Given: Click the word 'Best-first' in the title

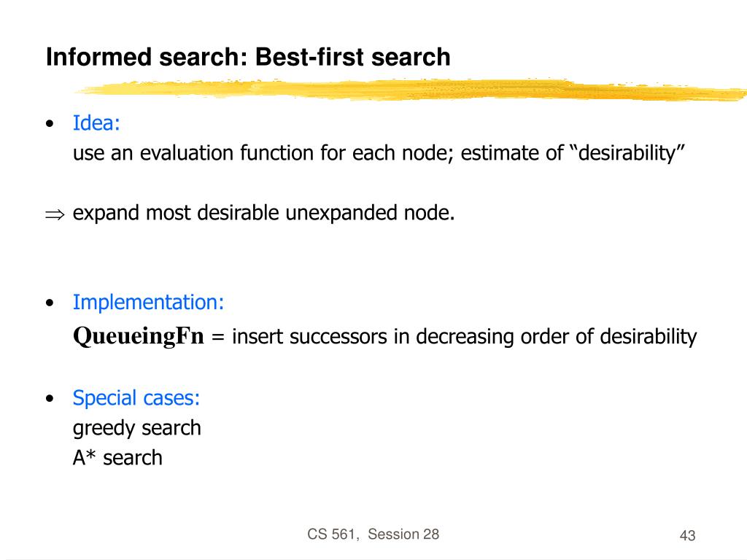Looking at the screenshot, I should click(x=309, y=57).
